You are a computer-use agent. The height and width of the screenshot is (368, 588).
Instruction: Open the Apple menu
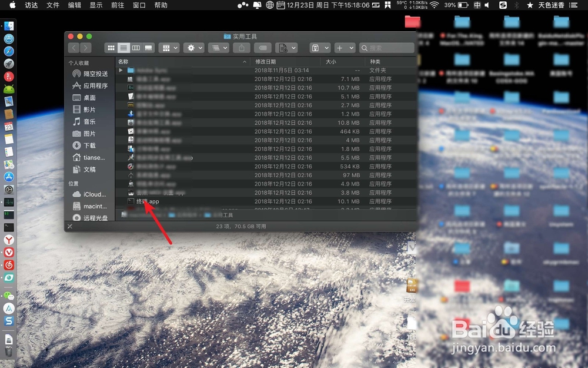12,5
